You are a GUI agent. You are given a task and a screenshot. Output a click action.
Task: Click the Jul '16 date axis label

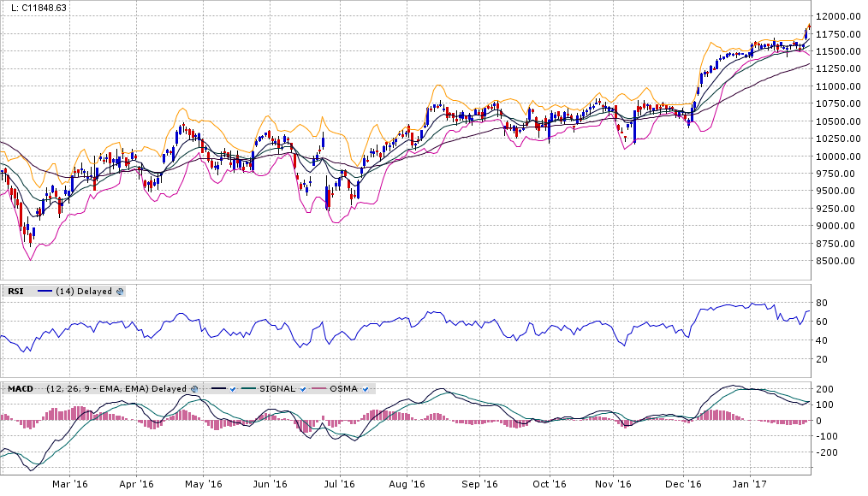pyautogui.click(x=341, y=485)
